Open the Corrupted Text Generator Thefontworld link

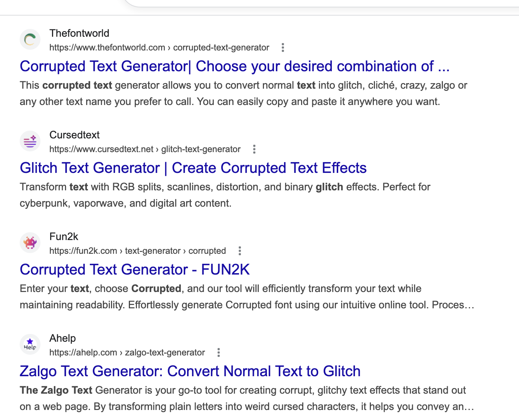(234, 66)
